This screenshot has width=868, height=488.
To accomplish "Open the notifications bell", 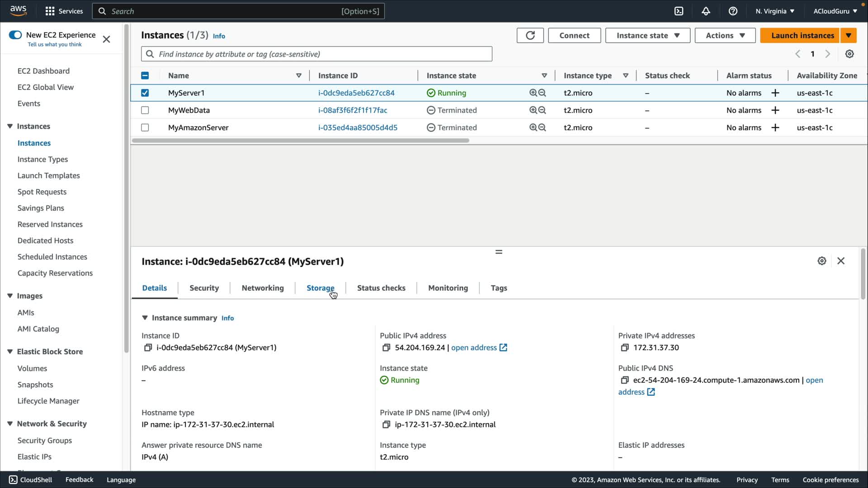I will pos(706,11).
